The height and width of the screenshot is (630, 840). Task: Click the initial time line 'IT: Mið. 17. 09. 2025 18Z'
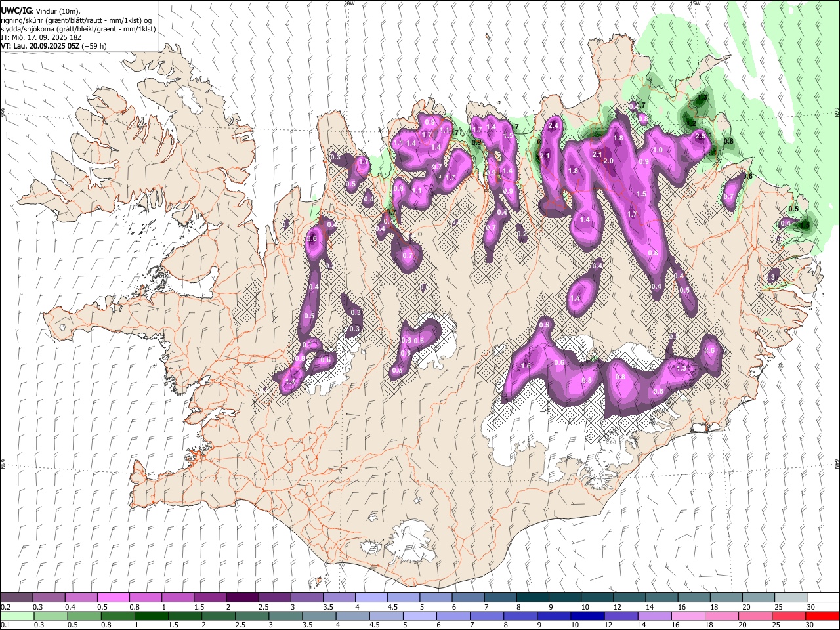coord(41,37)
